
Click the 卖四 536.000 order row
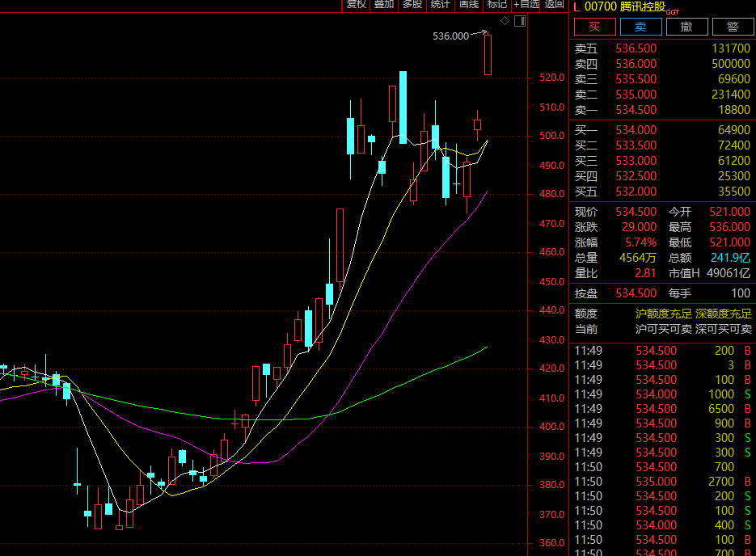[662, 64]
